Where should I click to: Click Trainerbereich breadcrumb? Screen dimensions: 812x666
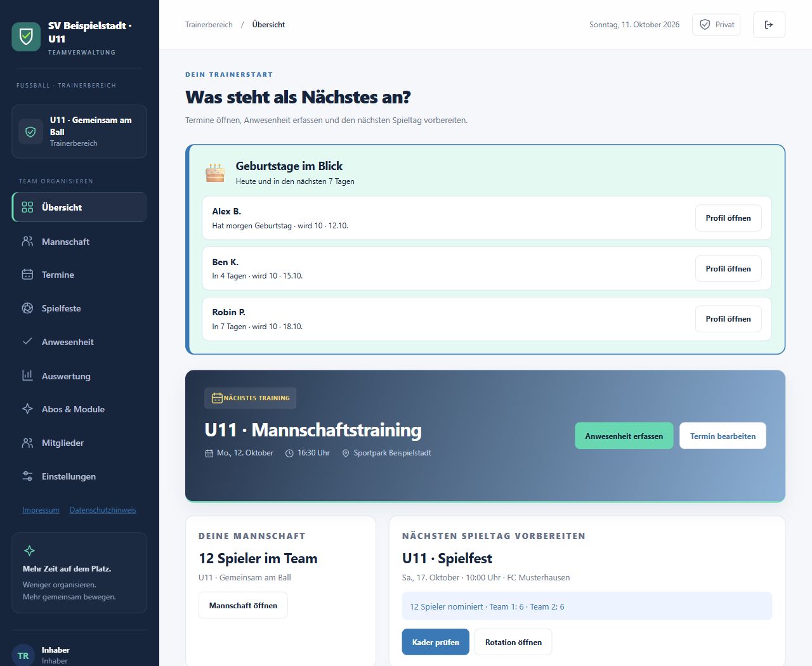point(209,25)
